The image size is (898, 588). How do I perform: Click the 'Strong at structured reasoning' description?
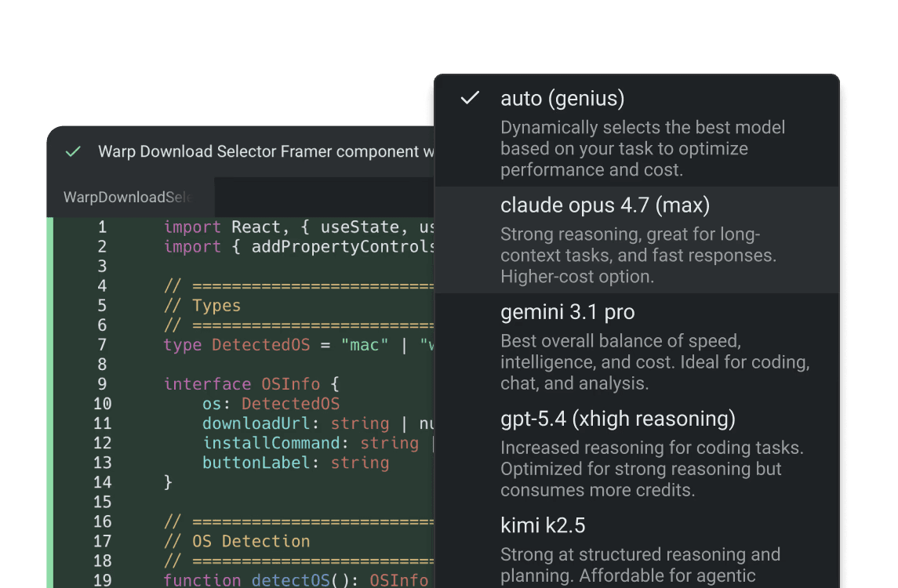[640, 565]
